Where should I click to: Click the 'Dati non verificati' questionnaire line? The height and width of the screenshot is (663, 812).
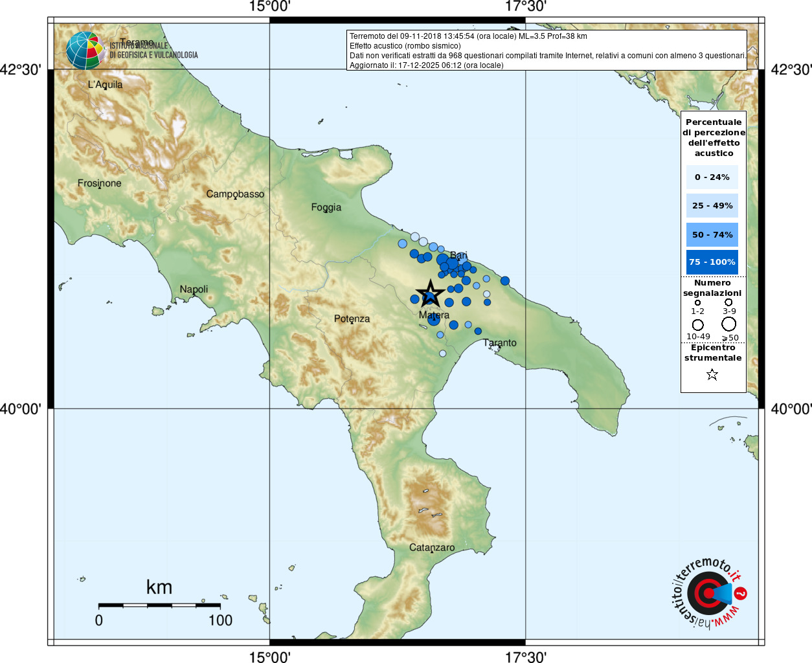tap(548, 56)
